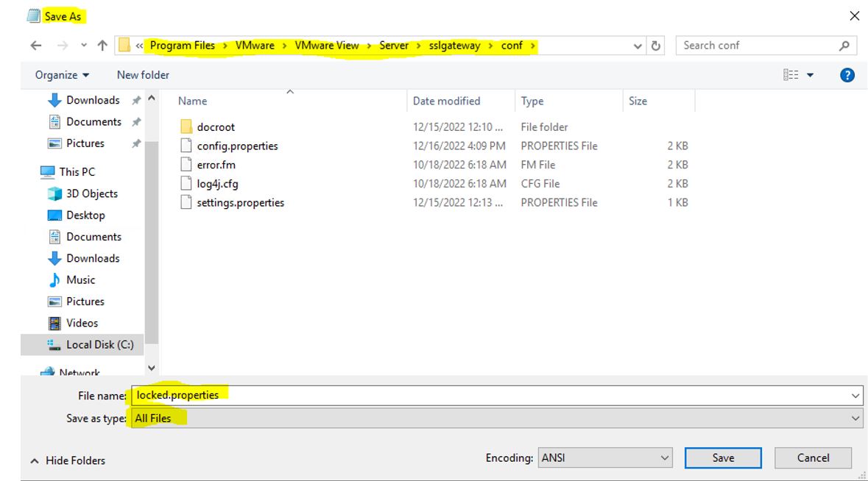Click Server in the address path
This screenshot has height=481, width=868.
tap(394, 46)
